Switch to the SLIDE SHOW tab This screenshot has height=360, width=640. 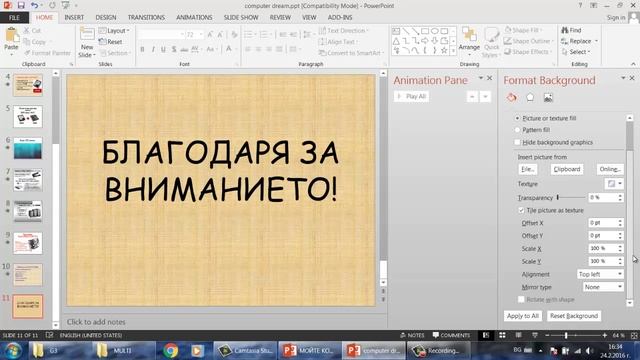pyautogui.click(x=241, y=18)
